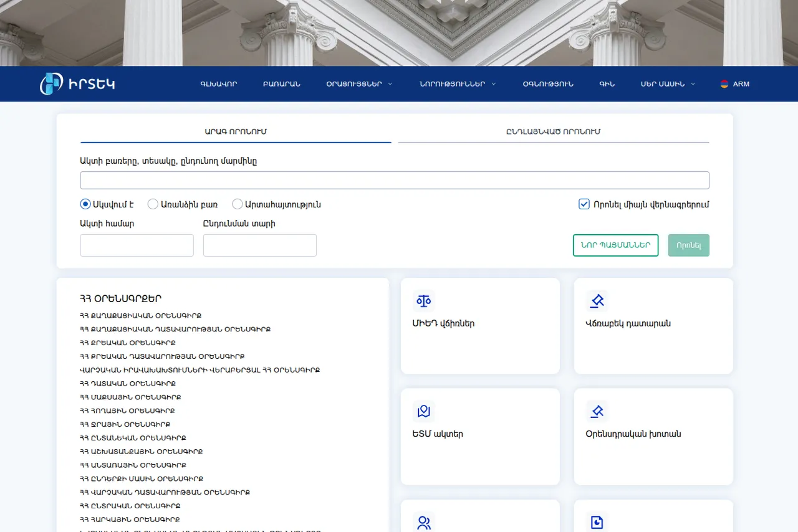Viewport: 798px width, 532px height.
Task: Open ՀՀ ԸՆԴԵՐՔԻ ՄԱՍԻՆ ՕՐԵՆՍԳԻՐՔ link
Action: 142,479
